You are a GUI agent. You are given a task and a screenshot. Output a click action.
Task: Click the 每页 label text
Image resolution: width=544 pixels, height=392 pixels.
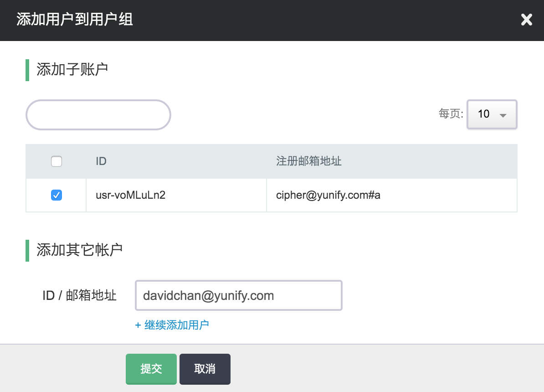coord(451,114)
